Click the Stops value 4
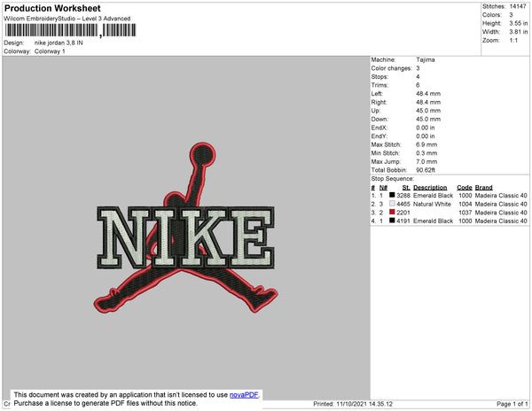Image resolution: width=532 pixels, height=411 pixels. coord(418,76)
